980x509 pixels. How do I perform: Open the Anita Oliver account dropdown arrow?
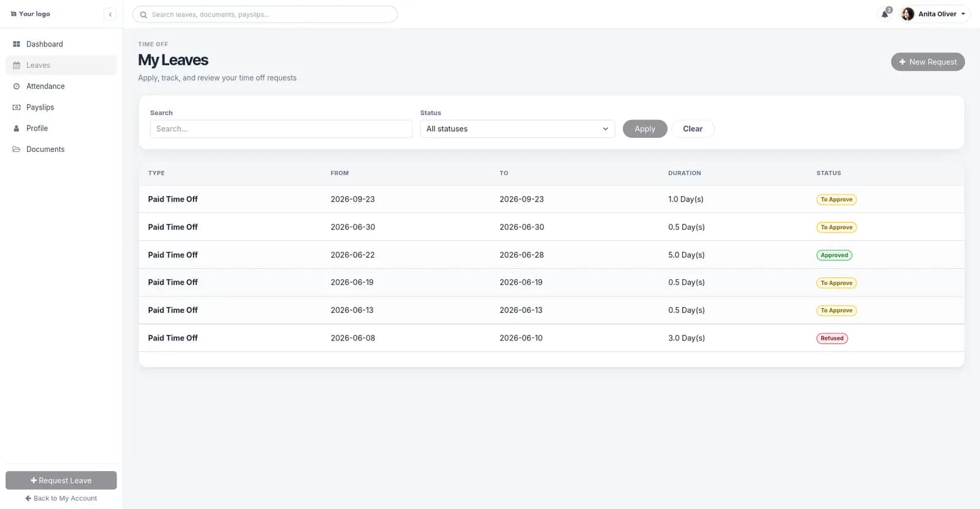point(963,14)
